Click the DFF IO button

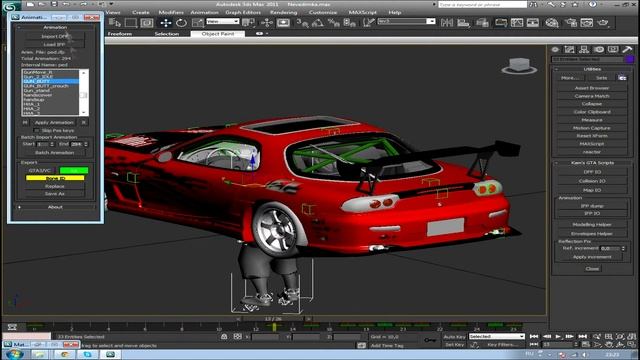(592, 172)
